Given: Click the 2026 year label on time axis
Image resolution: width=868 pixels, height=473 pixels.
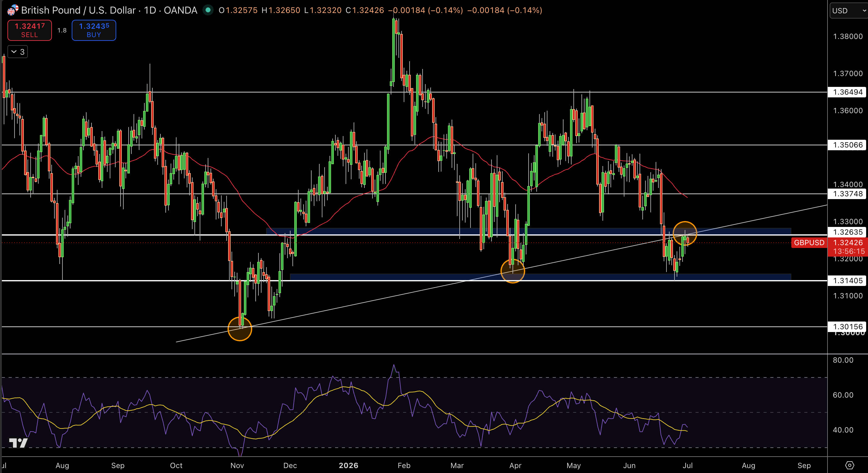Looking at the screenshot, I should tap(348, 466).
